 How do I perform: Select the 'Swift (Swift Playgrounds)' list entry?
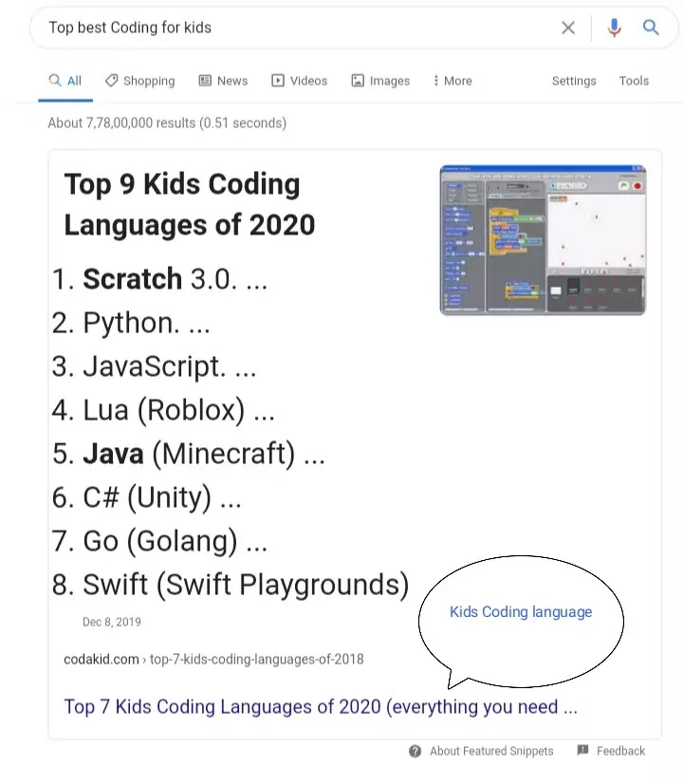pyautogui.click(x=231, y=585)
